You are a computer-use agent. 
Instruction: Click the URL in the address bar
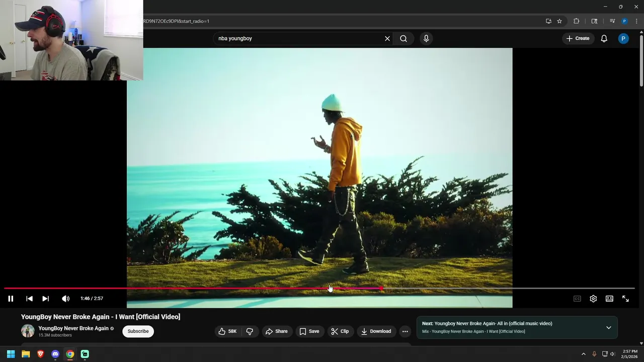coord(176,21)
